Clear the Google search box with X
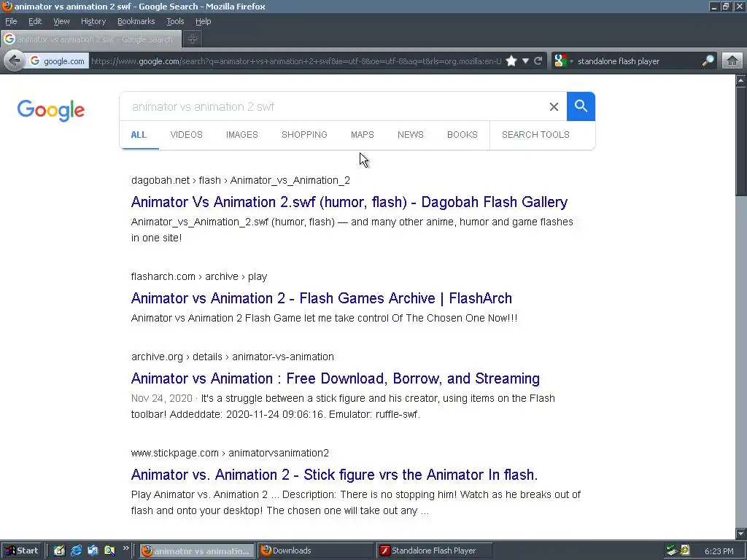Image resolution: width=747 pixels, height=560 pixels. (554, 106)
